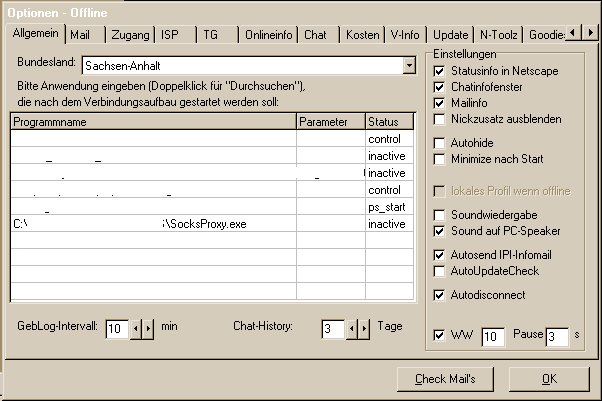
Task: Click the Status column header
Action: point(390,122)
